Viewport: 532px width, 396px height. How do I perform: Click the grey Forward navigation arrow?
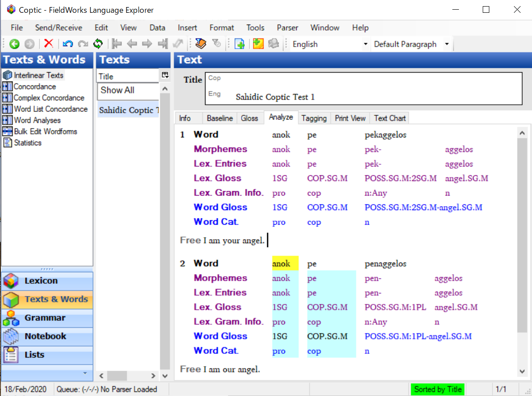[x=29, y=44]
